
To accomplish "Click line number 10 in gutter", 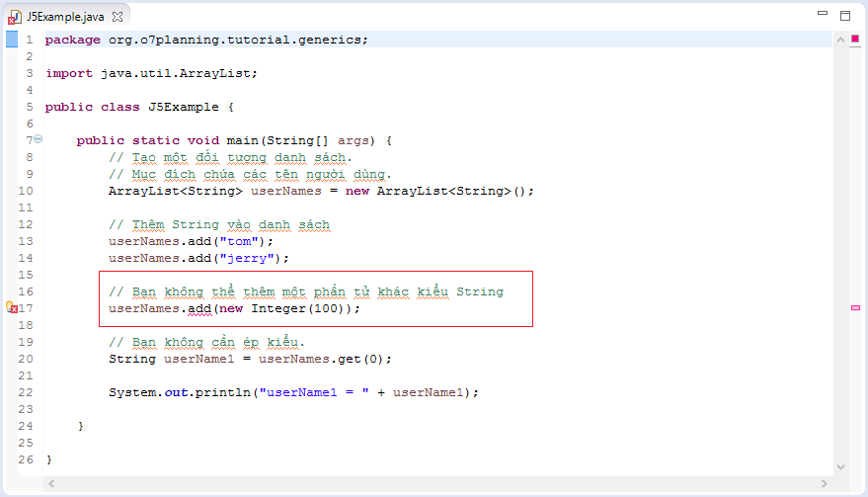I will click(x=26, y=191).
